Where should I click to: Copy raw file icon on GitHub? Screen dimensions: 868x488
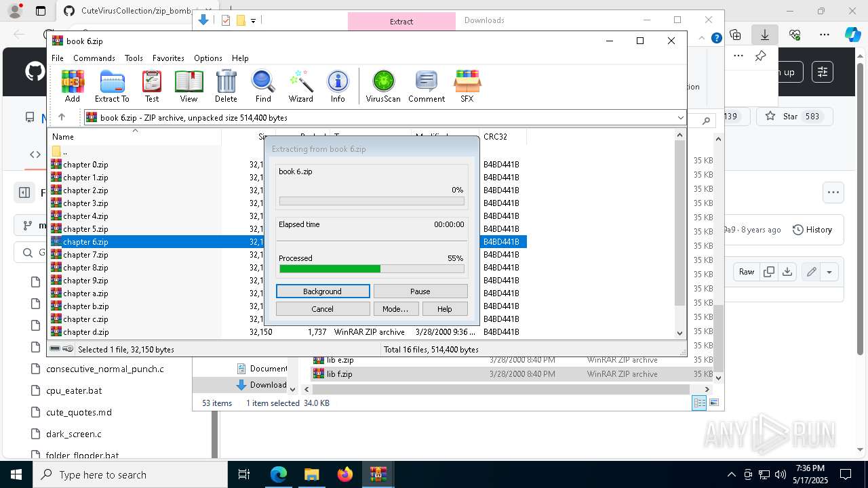tap(769, 272)
